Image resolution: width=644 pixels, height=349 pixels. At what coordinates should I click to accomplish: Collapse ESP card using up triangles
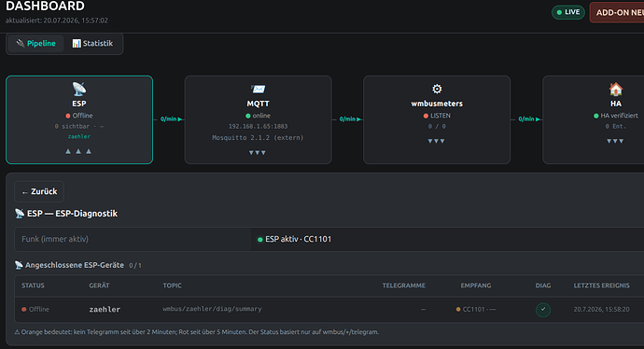(78, 151)
